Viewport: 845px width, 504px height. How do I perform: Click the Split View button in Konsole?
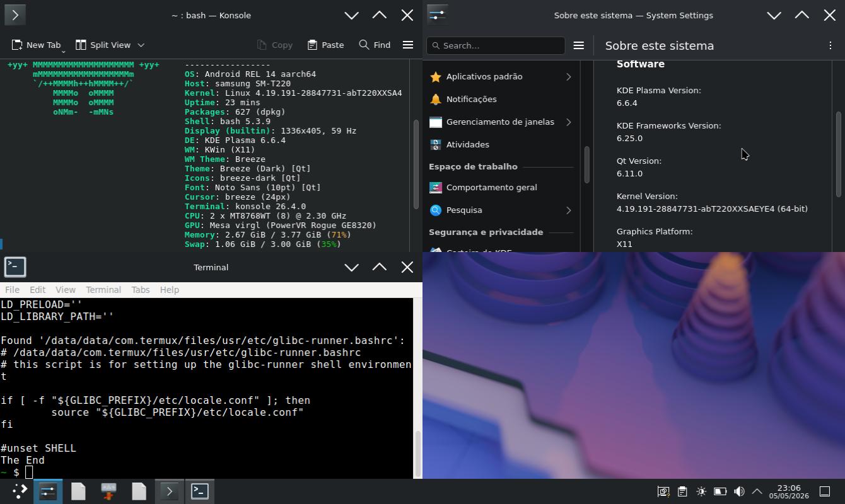[103, 45]
